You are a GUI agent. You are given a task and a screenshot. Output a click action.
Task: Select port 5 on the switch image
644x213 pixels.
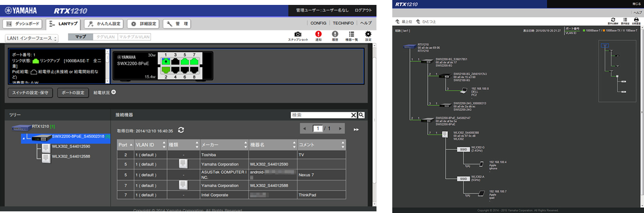click(185, 61)
